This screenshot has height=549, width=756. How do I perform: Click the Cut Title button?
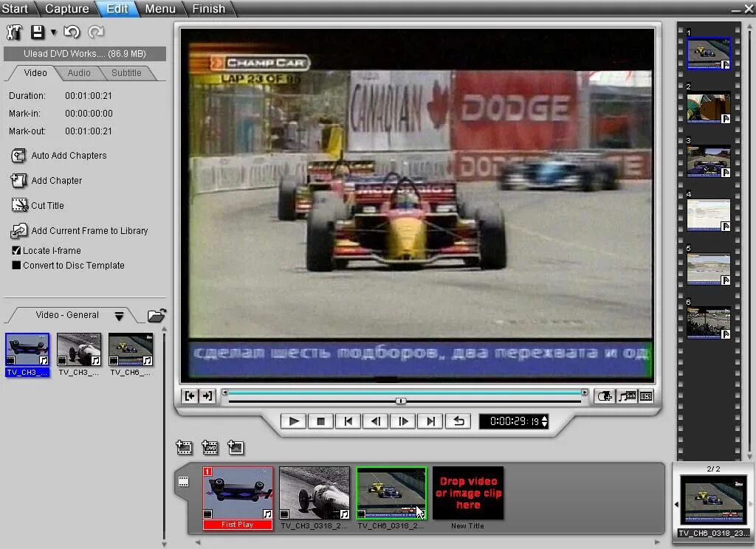click(37, 205)
